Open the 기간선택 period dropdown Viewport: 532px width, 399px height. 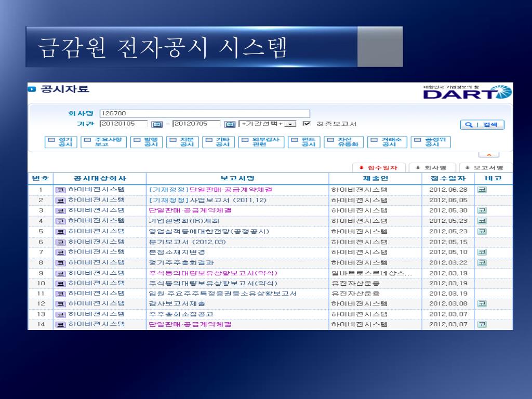268,124
